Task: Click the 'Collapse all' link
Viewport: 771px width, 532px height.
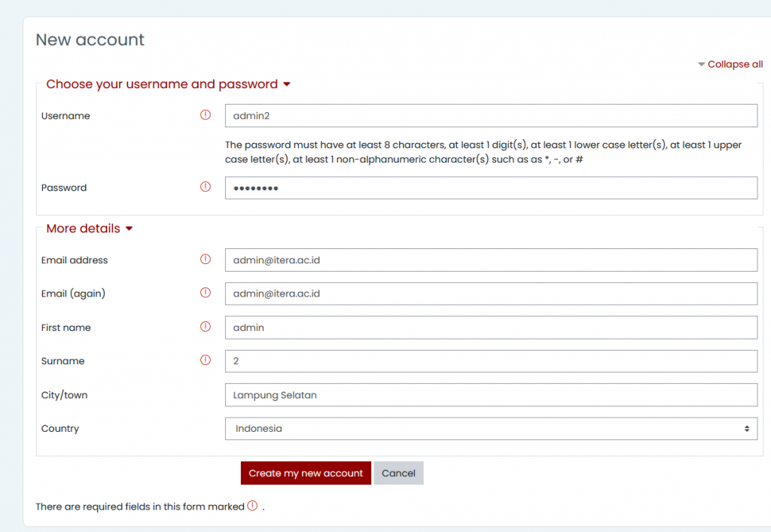Action: pyautogui.click(x=730, y=65)
